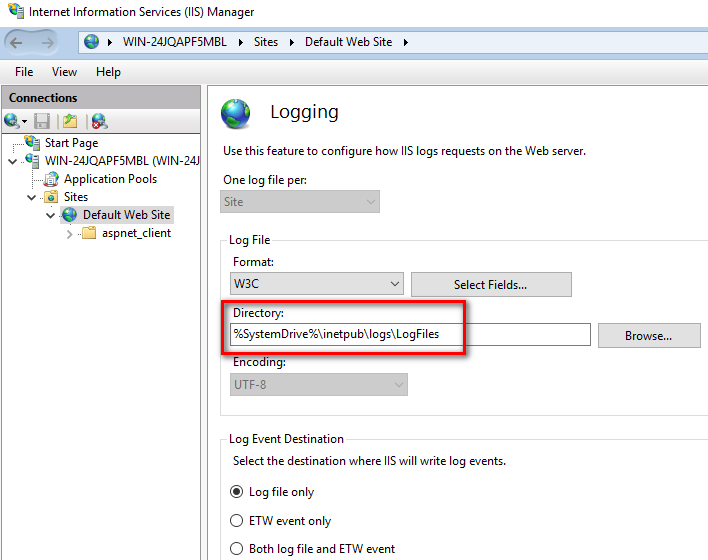Open the W3C Format dropdown
Screen dimensions: 708x560
coord(317,284)
